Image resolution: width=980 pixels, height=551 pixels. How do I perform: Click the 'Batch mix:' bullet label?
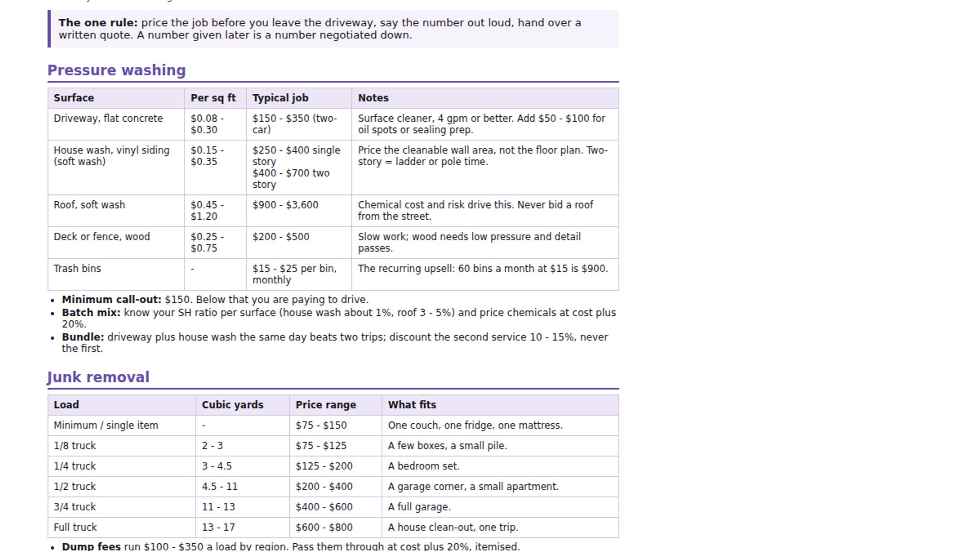[91, 313]
